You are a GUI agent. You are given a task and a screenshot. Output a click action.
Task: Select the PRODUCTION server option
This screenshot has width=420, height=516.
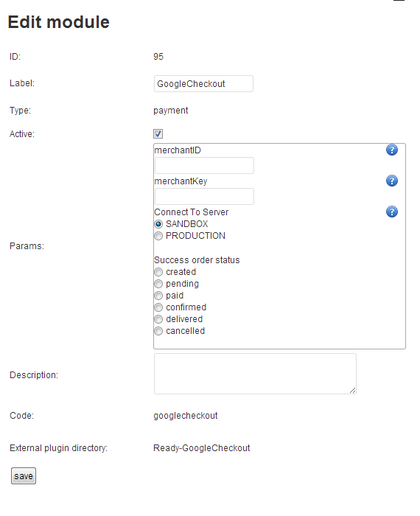[x=158, y=236]
